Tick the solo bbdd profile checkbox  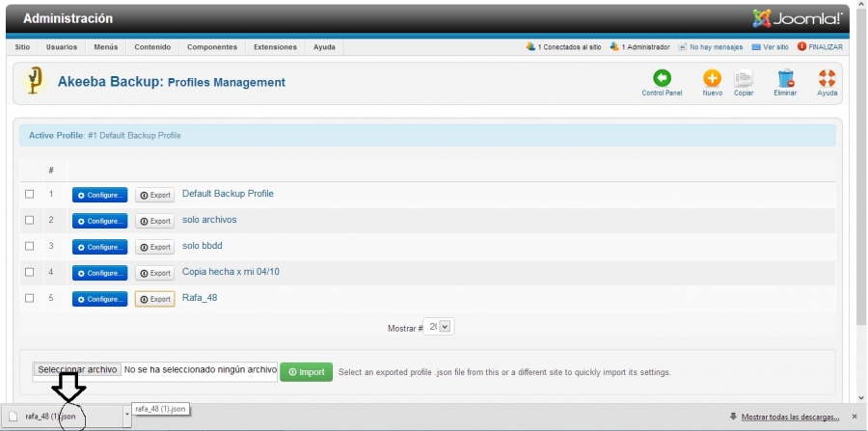click(x=29, y=246)
